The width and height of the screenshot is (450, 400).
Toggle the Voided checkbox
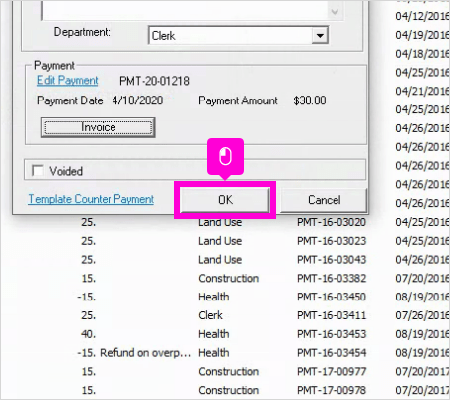38,170
